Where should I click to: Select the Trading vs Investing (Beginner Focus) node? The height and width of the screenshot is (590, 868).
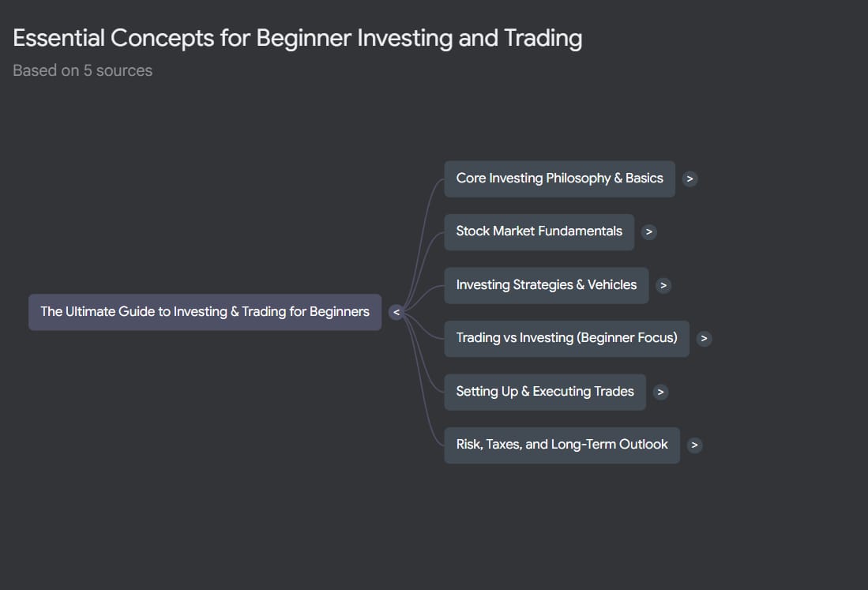point(566,338)
